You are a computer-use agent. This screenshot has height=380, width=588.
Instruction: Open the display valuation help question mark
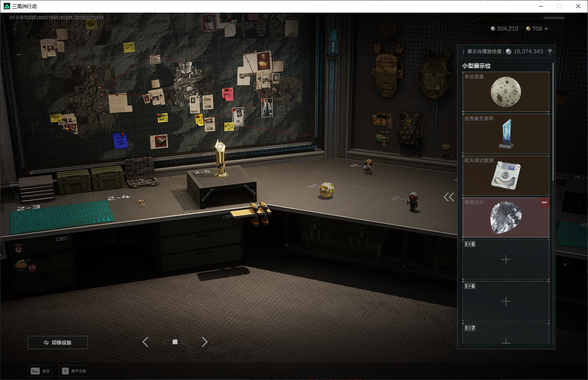point(550,51)
